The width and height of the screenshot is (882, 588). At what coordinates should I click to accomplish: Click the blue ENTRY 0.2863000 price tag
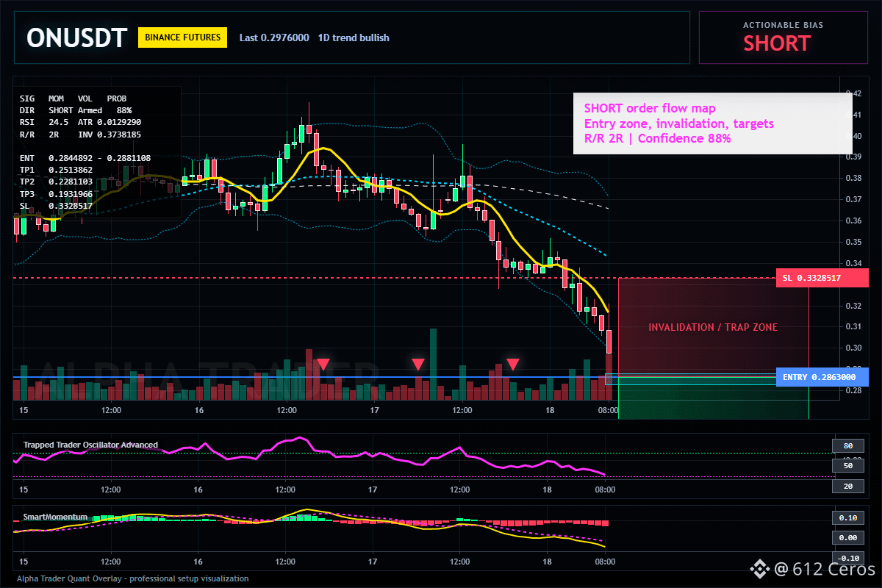822,377
